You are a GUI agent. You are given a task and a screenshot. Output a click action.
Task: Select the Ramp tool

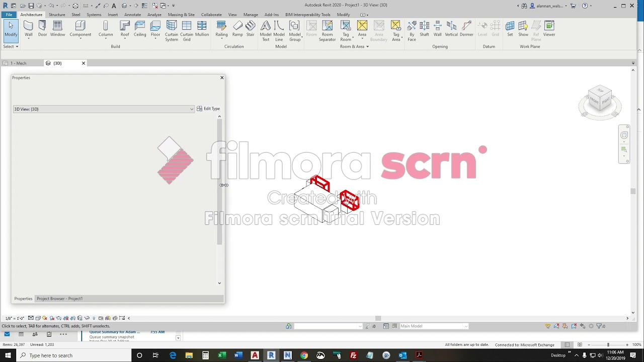click(237, 29)
